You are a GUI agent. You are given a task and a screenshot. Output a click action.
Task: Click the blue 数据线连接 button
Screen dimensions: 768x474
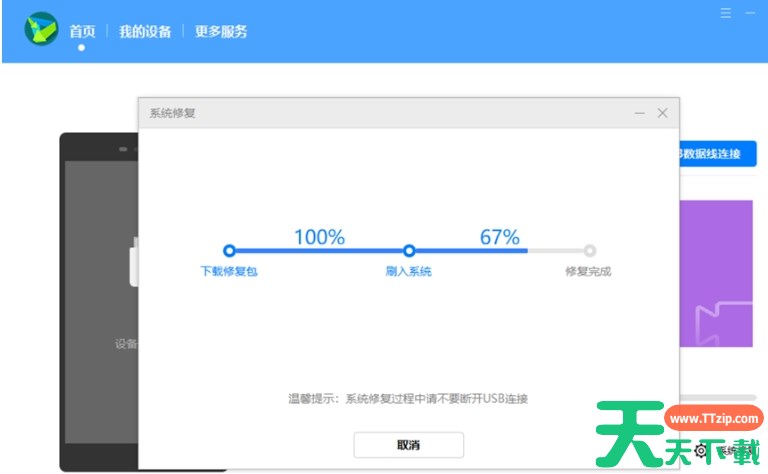click(x=717, y=154)
